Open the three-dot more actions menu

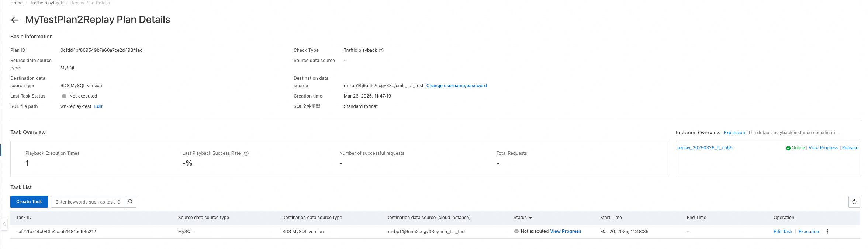[x=827, y=232]
